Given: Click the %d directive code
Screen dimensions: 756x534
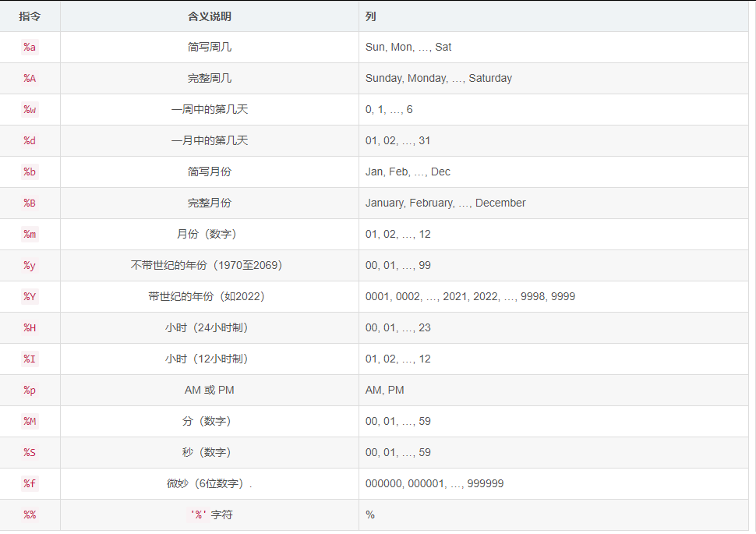Looking at the screenshot, I should [30, 140].
